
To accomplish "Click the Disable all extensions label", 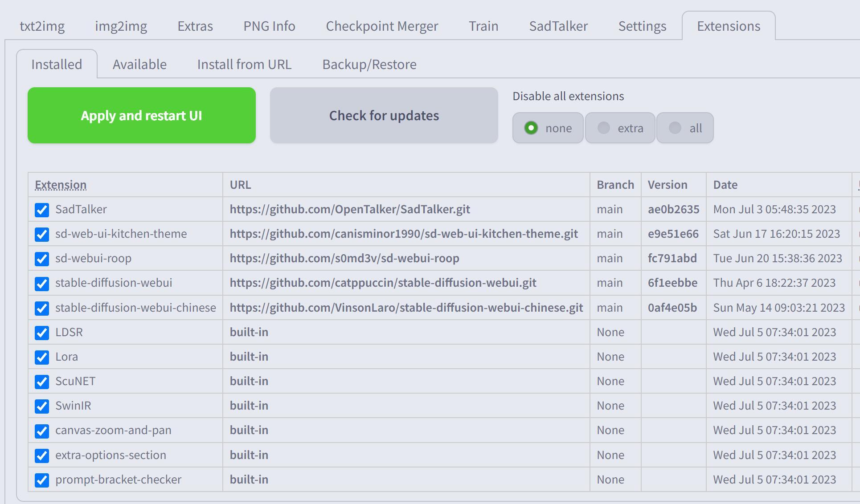I will click(x=568, y=96).
